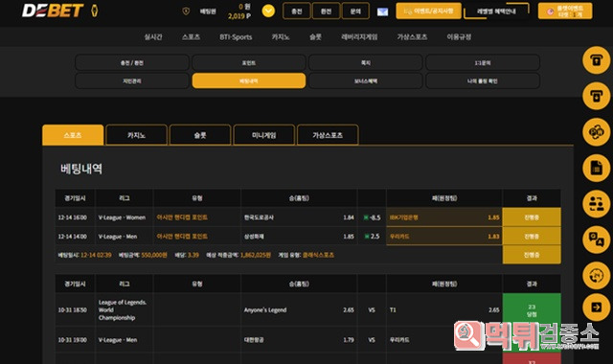Image resolution: width=613 pixels, height=364 pixels.
Task: Open 이용규정 in the main navigation
Action: click(x=459, y=36)
